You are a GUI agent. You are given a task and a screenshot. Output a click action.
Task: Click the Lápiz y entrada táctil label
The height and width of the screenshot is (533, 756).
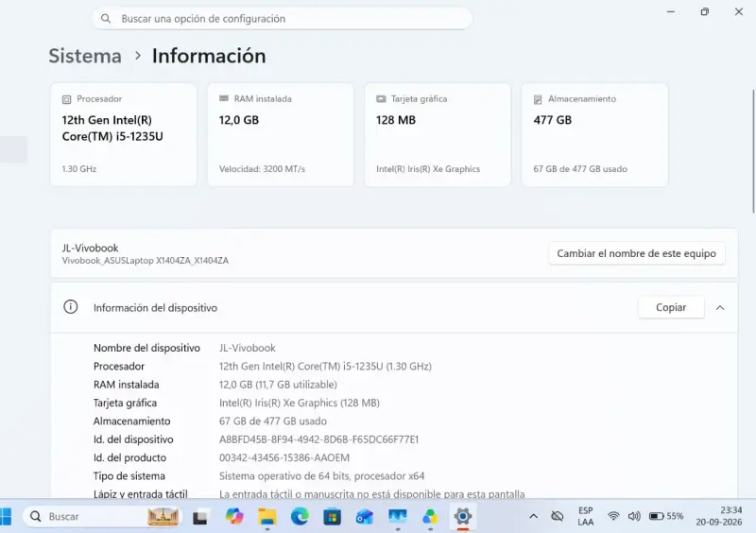(140, 493)
